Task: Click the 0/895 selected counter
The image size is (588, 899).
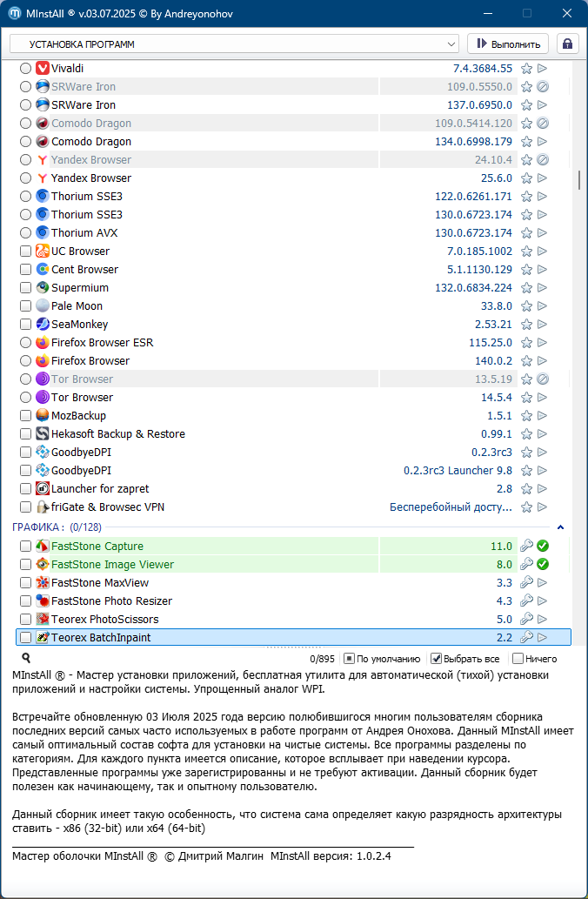Action: click(322, 660)
